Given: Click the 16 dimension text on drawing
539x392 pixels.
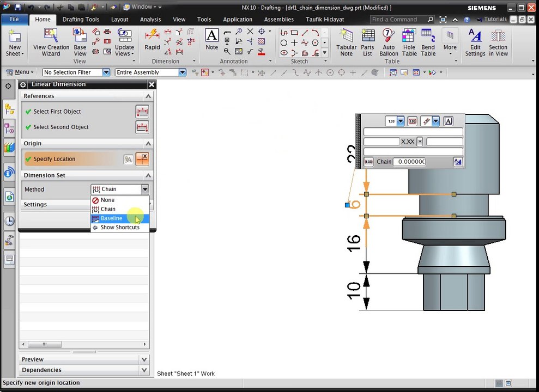Looking at the screenshot, I should click(x=354, y=243).
